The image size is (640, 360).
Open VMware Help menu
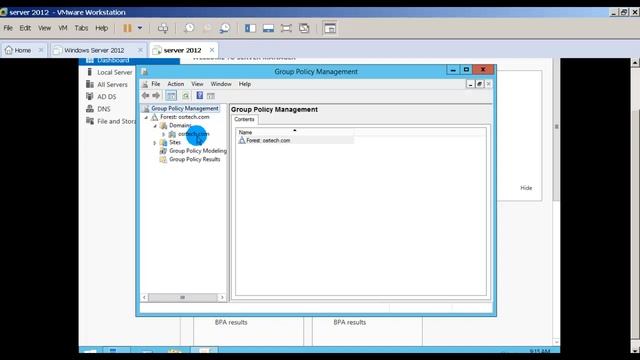coord(102,28)
